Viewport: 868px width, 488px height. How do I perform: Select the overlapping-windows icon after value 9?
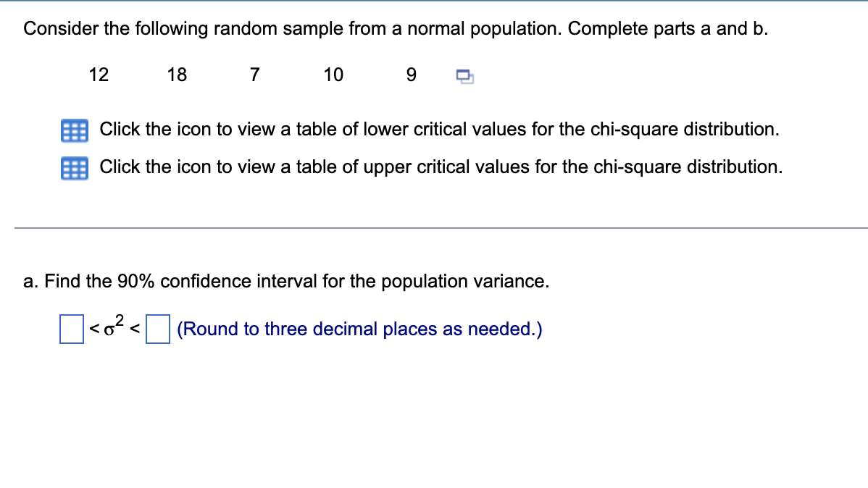[x=463, y=75]
